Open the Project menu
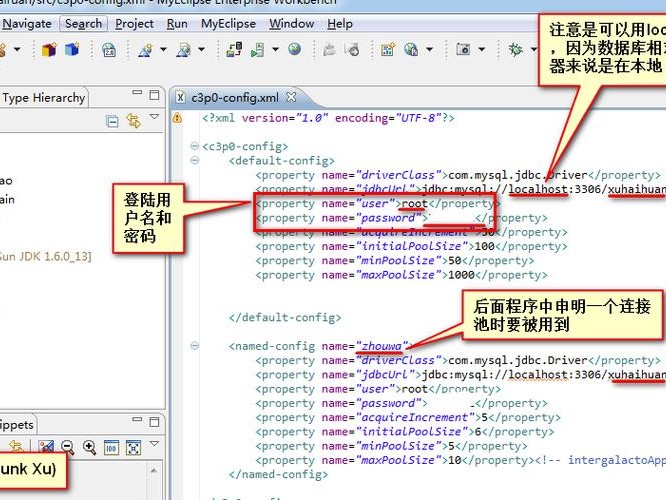The width and height of the screenshot is (666, 500). 134,24
